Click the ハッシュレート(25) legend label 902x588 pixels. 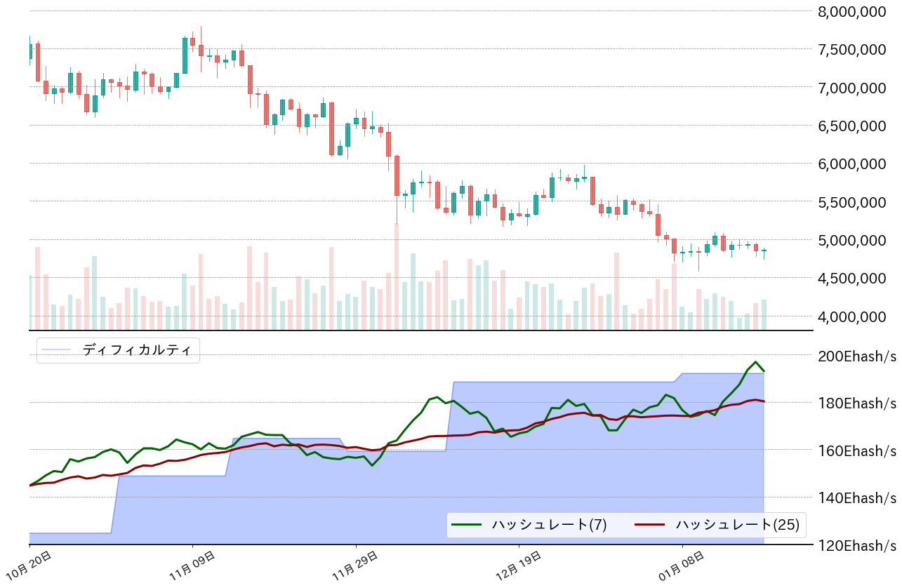[737, 524]
